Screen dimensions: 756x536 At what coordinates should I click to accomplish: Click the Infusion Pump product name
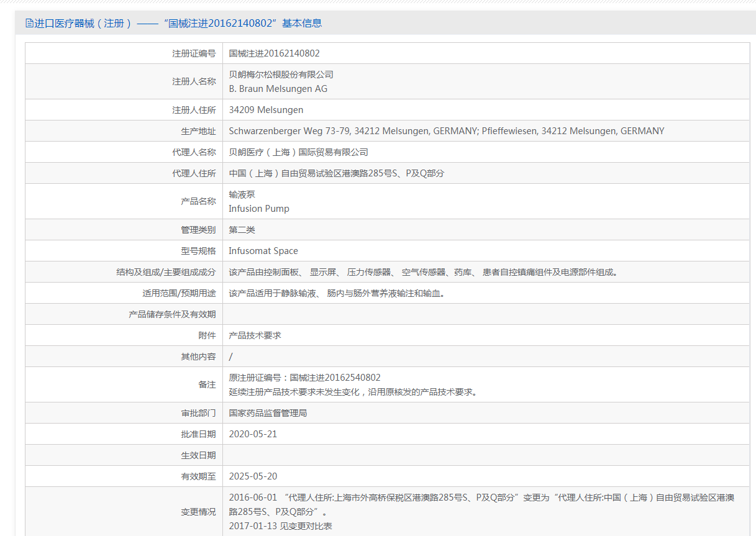click(259, 209)
